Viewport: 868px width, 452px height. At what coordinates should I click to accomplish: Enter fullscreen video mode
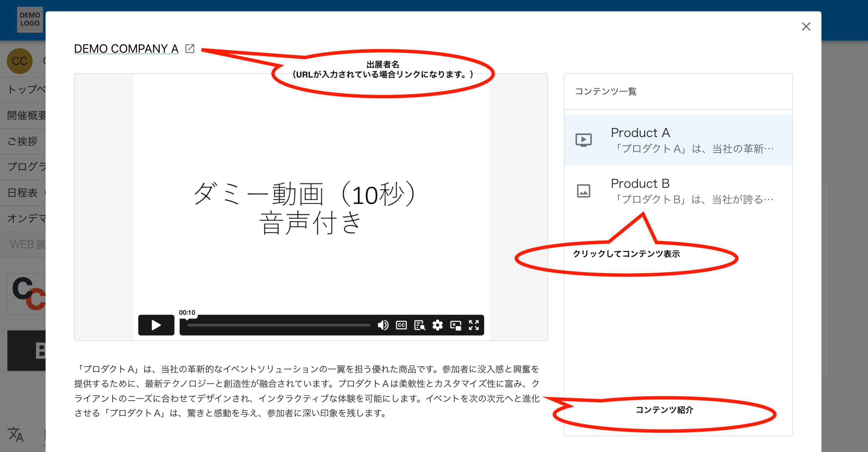(x=474, y=325)
